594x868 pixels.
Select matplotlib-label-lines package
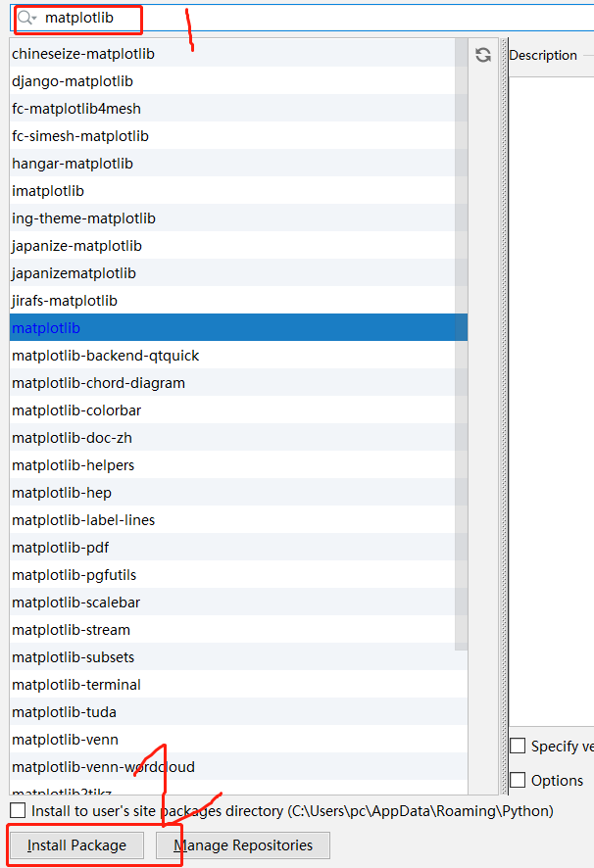tap(238, 520)
